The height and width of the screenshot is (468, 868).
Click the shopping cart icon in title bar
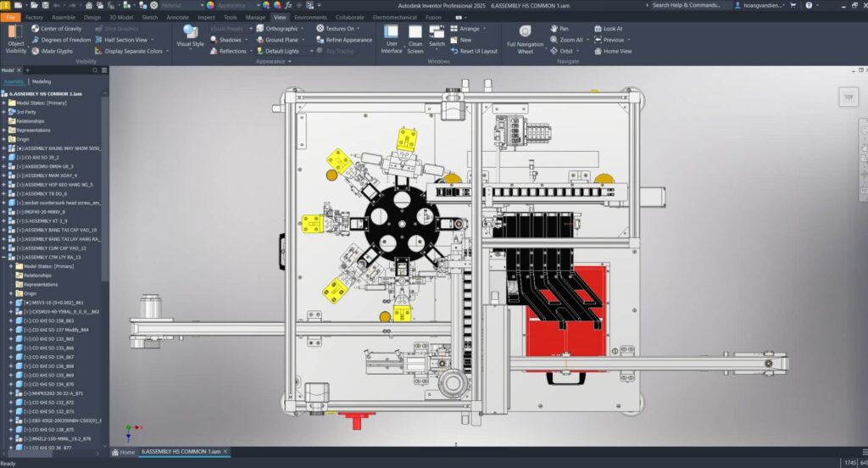(793, 5)
